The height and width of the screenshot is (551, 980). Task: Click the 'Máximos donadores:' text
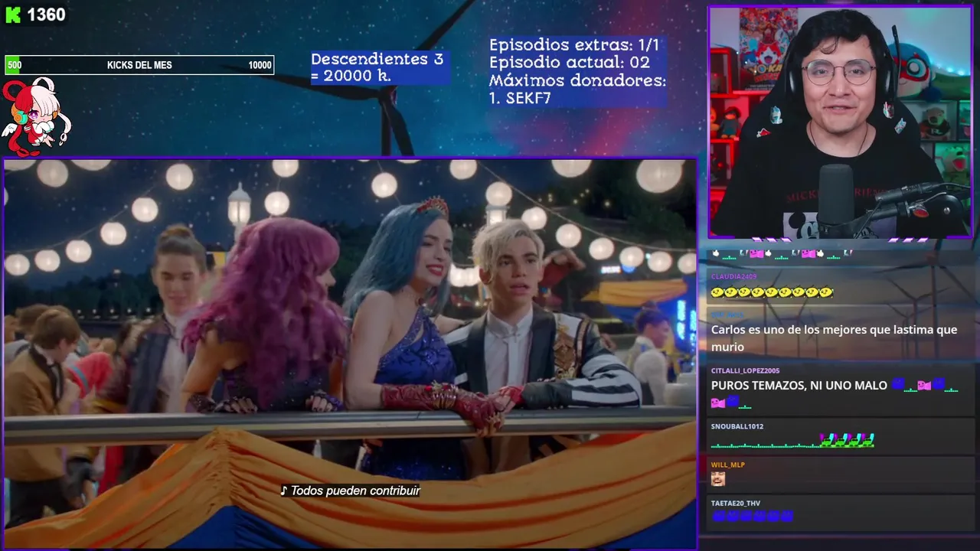577,80
